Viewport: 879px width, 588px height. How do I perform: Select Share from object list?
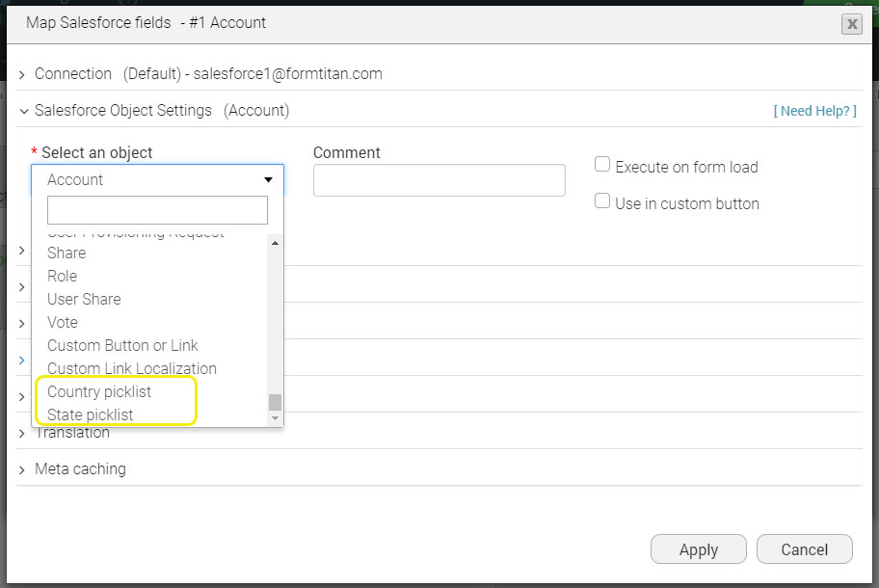[67, 253]
